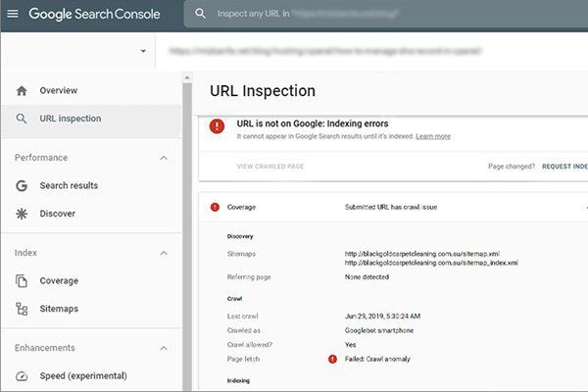Click the 'URL Inspection' page heading
Screen dimensions: 588x392
pos(263,91)
